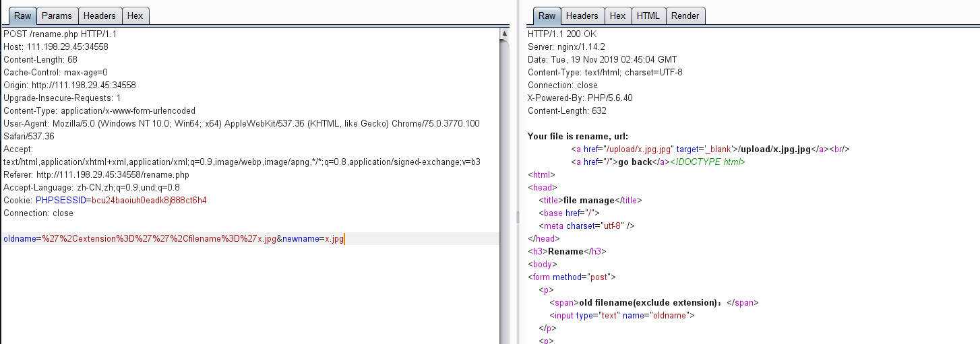Click the <base href="/"> line

tap(570, 213)
